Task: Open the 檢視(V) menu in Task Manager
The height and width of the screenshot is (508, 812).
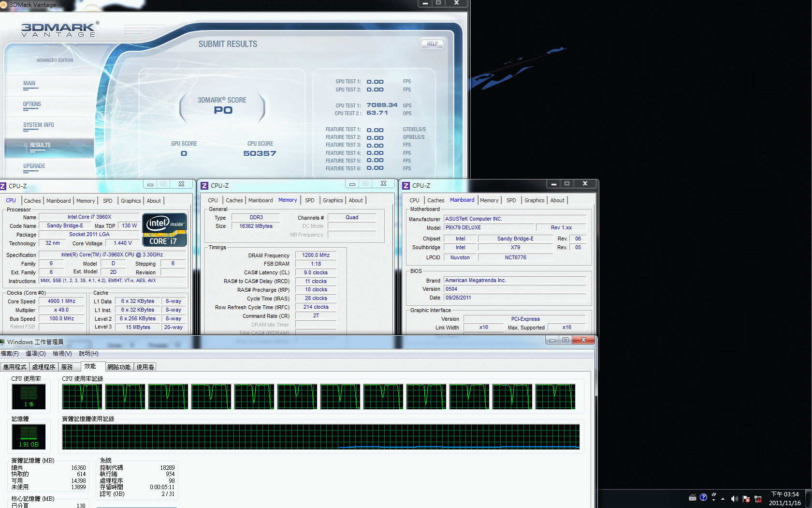Action: (62, 354)
